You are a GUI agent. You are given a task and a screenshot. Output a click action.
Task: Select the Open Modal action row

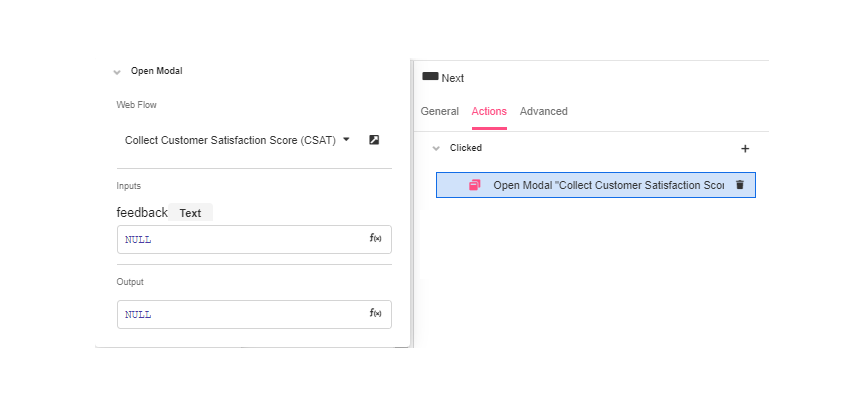click(x=596, y=185)
